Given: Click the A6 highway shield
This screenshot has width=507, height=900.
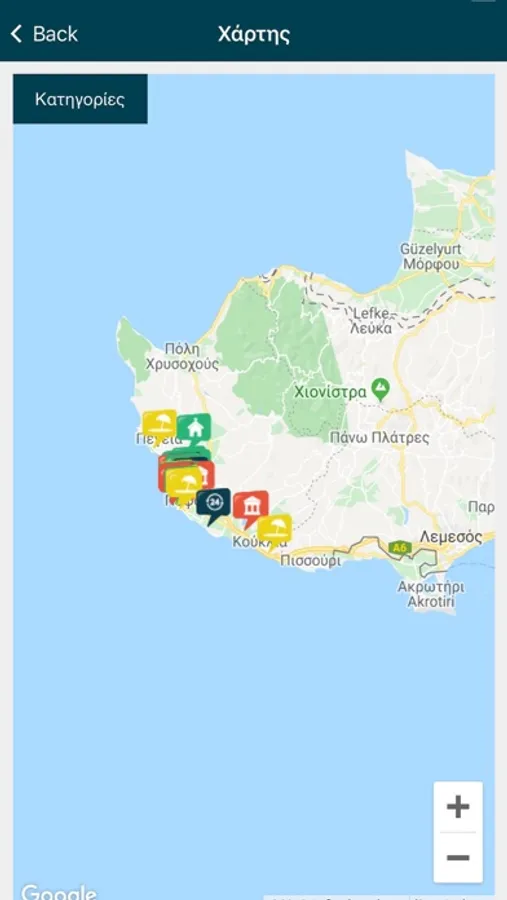Looking at the screenshot, I should pyautogui.click(x=400, y=548).
